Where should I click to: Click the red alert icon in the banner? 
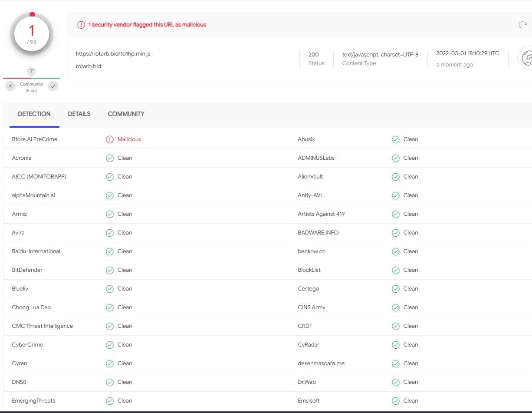81,25
